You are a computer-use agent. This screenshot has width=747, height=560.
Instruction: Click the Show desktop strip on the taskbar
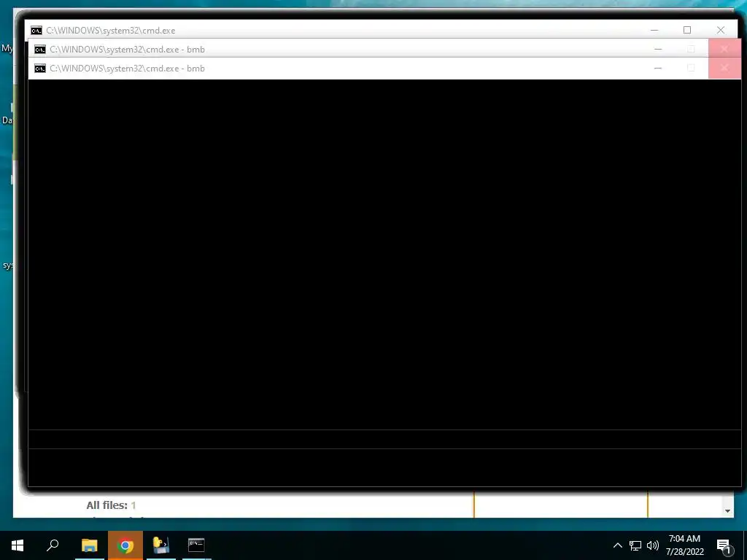(745, 545)
